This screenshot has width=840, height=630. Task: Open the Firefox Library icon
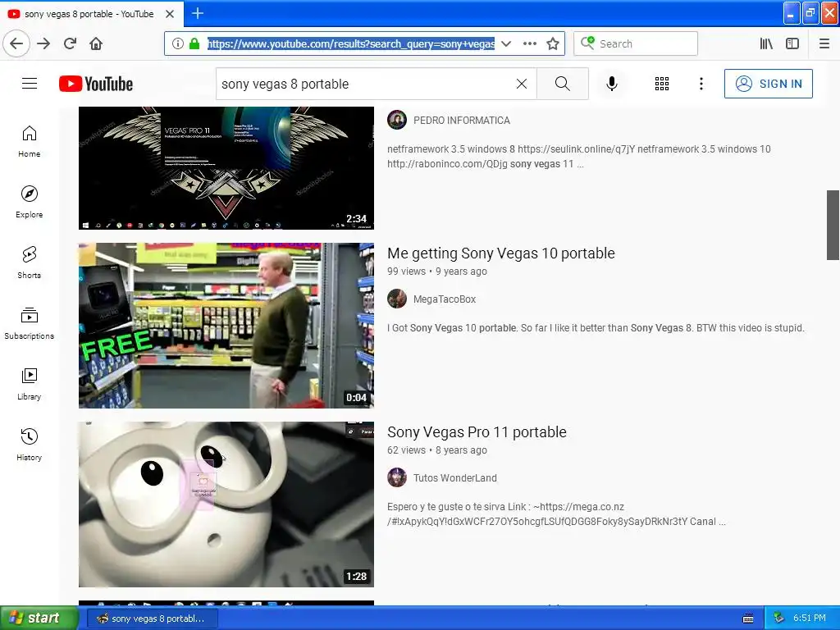(766, 43)
